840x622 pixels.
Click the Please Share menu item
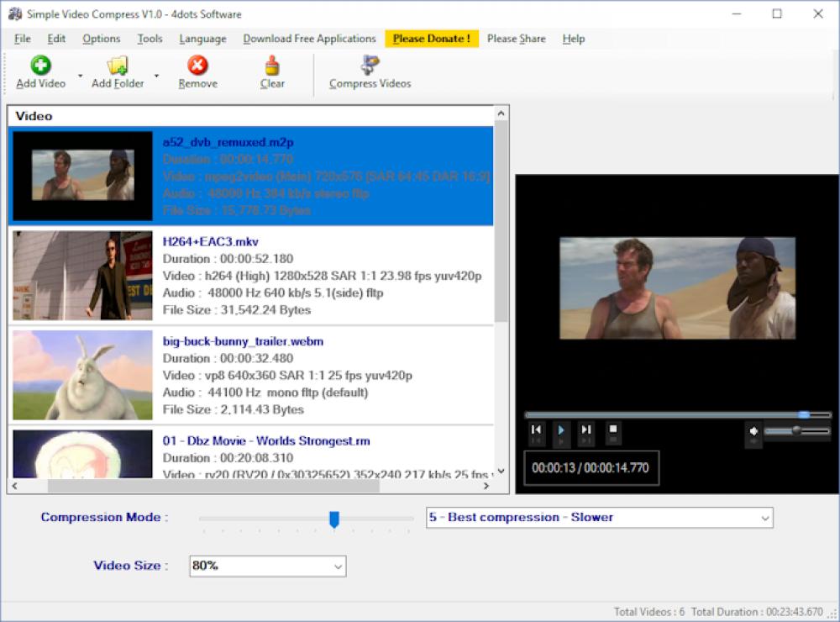coord(517,39)
